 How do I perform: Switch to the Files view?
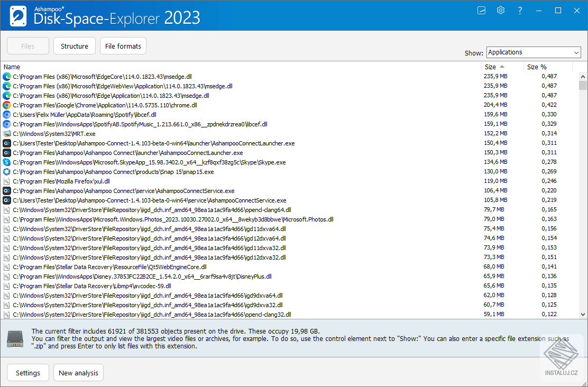[x=27, y=46]
